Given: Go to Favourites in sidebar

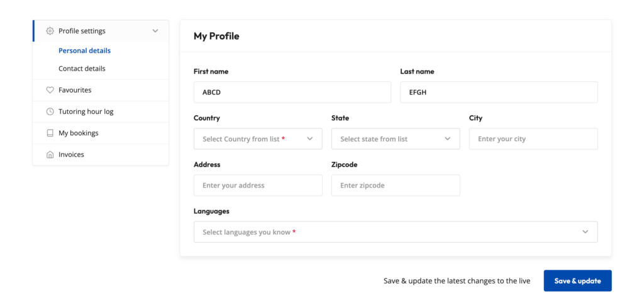Looking at the screenshot, I should coord(75,90).
